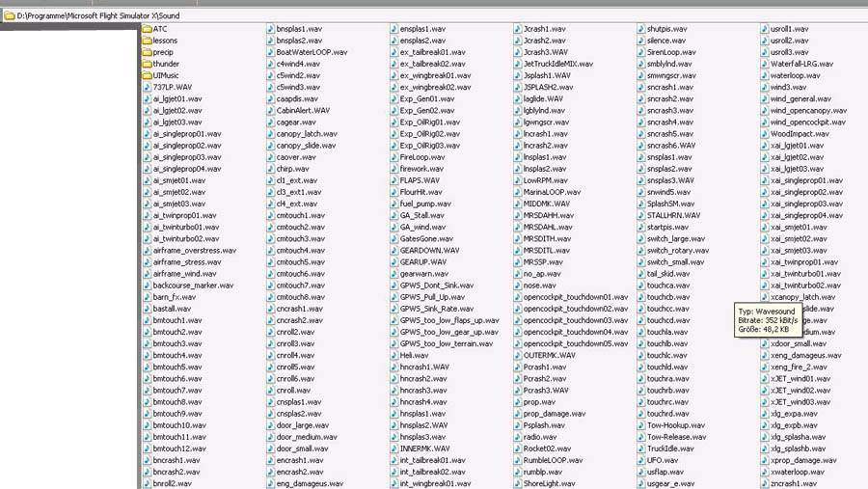Select file door_medium.wav

(x=307, y=437)
